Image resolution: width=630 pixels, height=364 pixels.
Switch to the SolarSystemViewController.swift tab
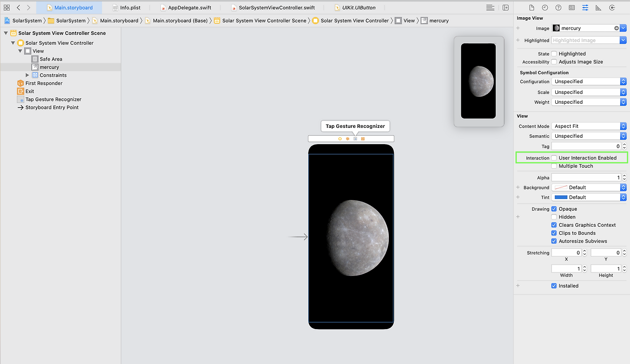[273, 8]
